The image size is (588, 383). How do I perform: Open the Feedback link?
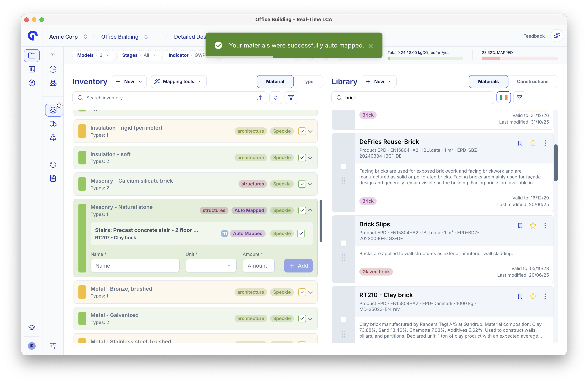click(x=534, y=36)
